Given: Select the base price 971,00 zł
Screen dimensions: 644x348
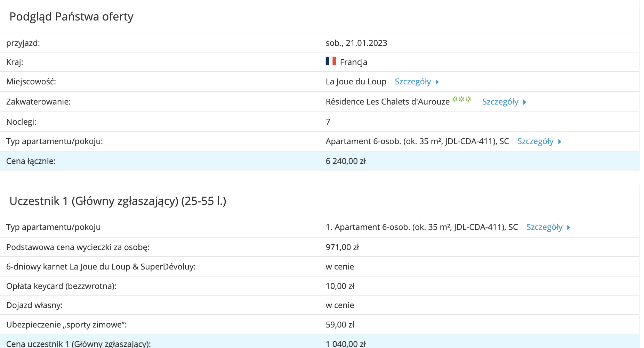Looking at the screenshot, I should pyautogui.click(x=342, y=247).
